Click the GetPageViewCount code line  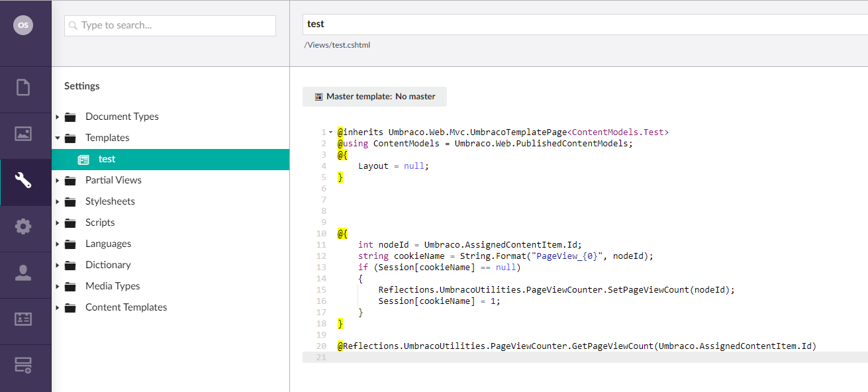tap(577, 346)
